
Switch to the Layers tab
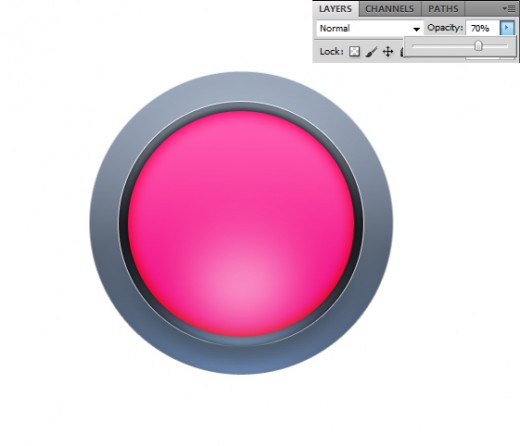click(336, 9)
